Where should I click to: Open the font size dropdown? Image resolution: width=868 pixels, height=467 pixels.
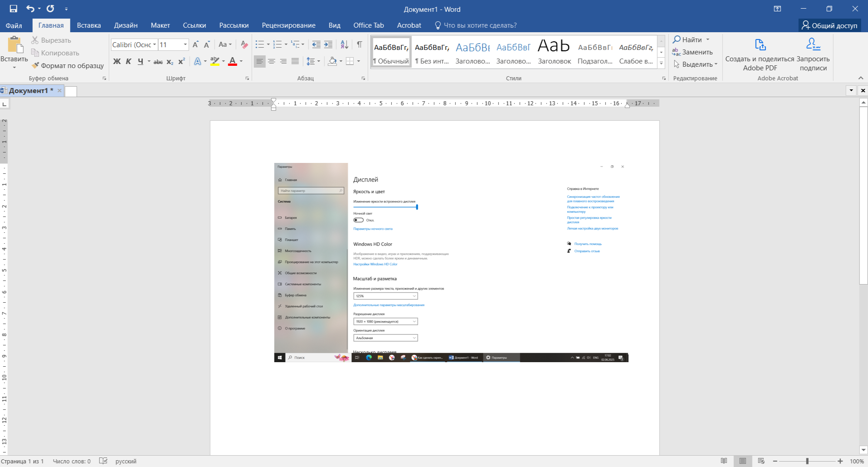pos(185,44)
